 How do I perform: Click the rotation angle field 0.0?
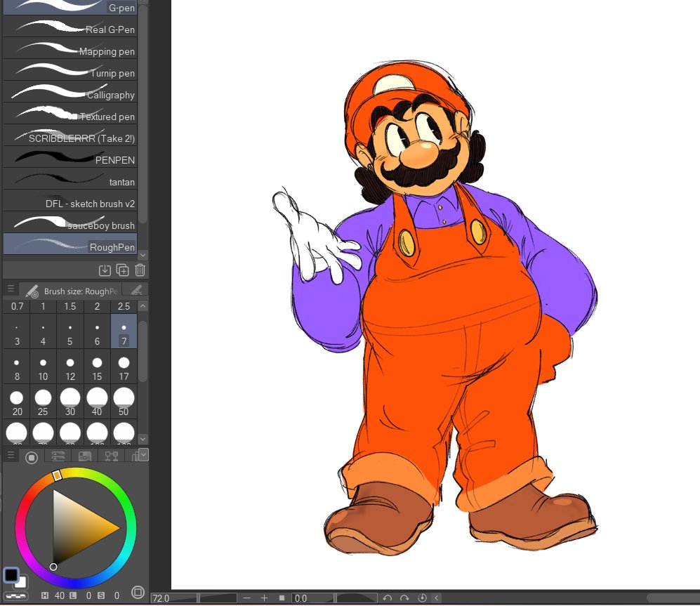click(x=312, y=598)
